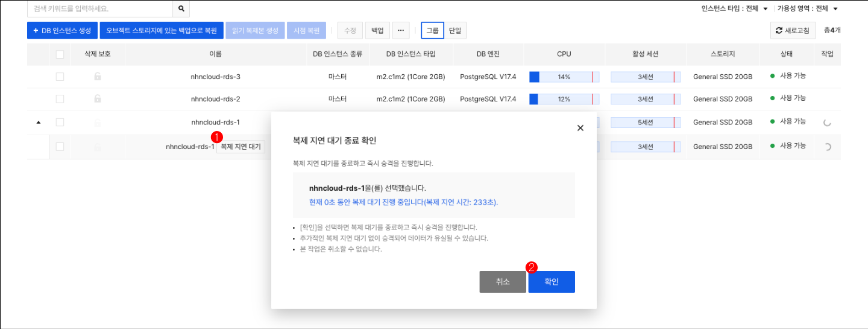
Task: Open the more actions ellipsis button
Action: coord(401,30)
